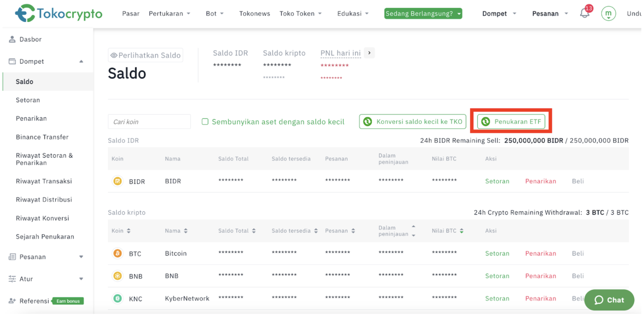
Task: Click Setoran for the BTC row
Action: [x=497, y=253]
